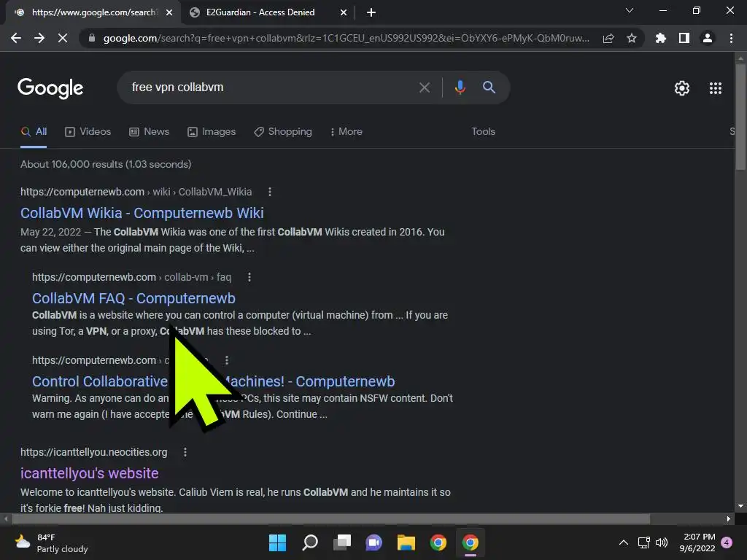This screenshot has width=747, height=560.
Task: Switch to Shopping results
Action: [283, 132]
